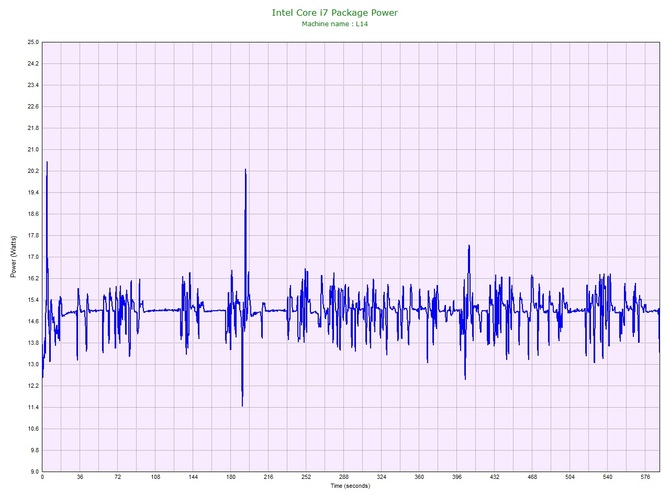Click the 'Machine name : L14' subtitle

335,24
